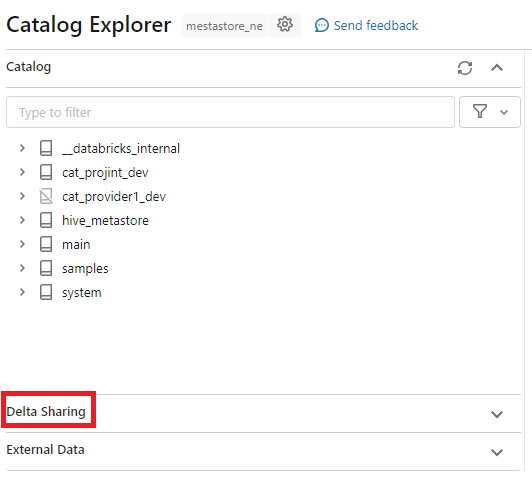Expand the Delta Sharing section chevron
The width and height of the screenshot is (532, 478).
(x=497, y=414)
